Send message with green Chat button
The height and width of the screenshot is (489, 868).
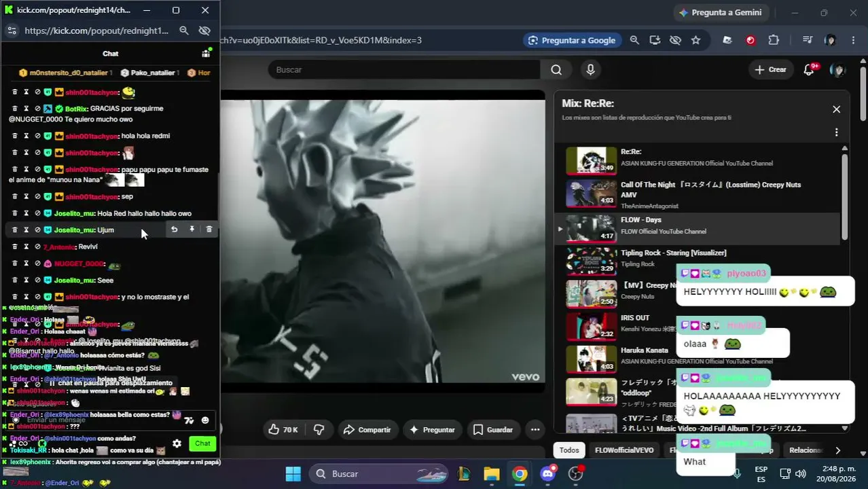(x=202, y=443)
